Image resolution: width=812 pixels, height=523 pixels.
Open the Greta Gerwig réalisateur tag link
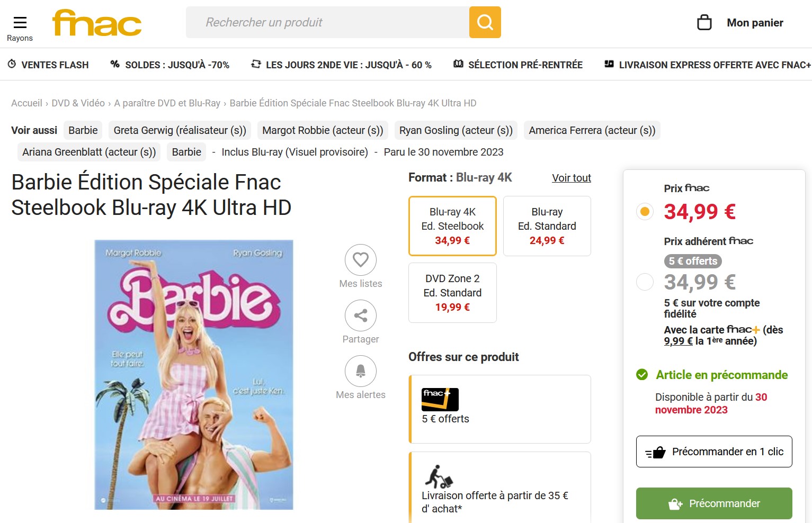[180, 130]
